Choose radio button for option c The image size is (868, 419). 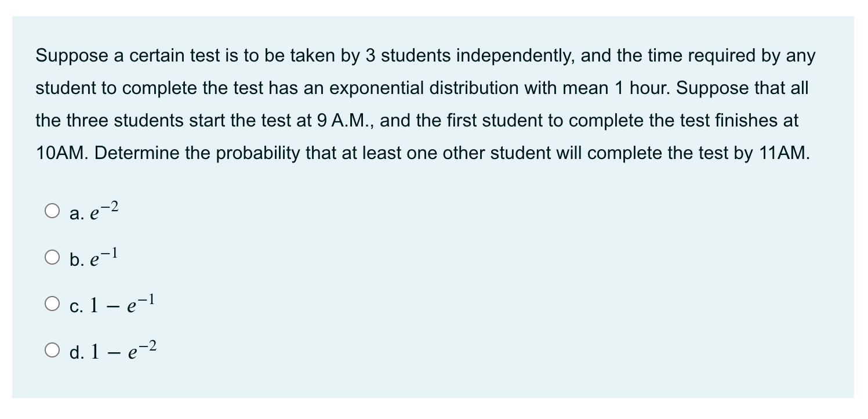point(52,303)
